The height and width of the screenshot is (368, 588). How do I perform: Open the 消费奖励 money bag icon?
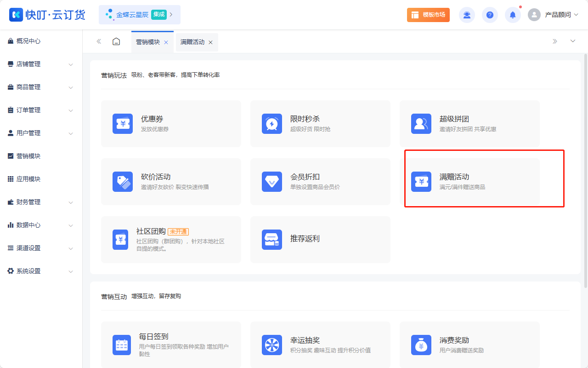click(421, 345)
